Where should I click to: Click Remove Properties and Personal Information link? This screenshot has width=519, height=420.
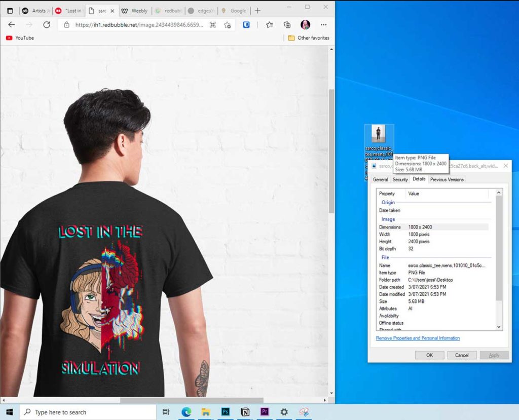[418, 338]
